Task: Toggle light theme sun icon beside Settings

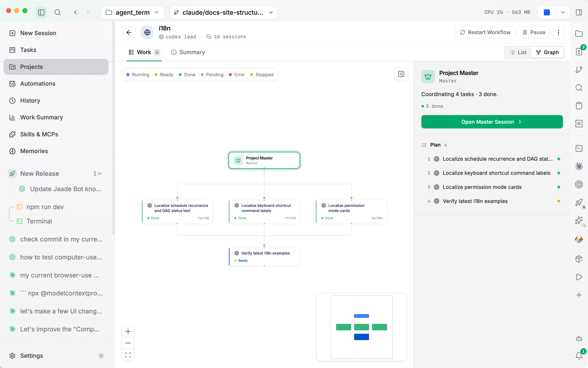Action: click(x=101, y=356)
